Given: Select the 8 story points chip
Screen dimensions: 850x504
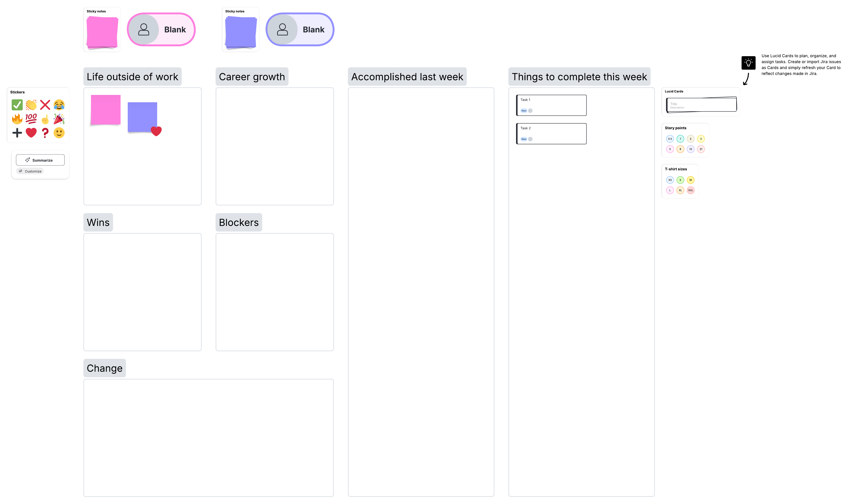Looking at the screenshot, I should pos(680,149).
